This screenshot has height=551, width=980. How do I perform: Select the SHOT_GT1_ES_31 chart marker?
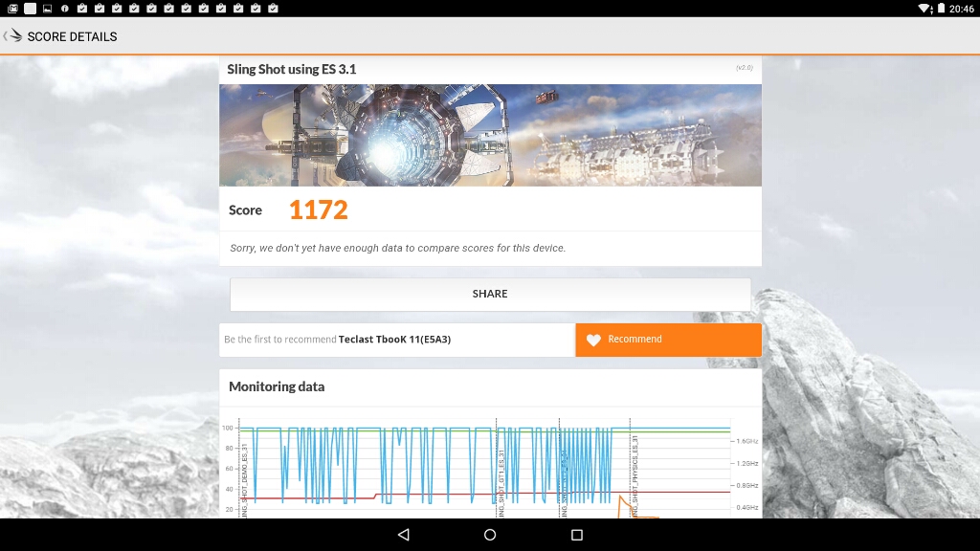[x=501, y=483]
